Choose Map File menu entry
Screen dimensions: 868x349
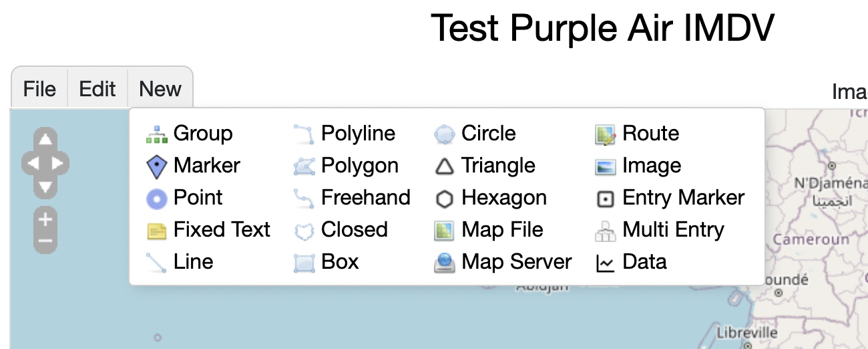click(x=502, y=230)
